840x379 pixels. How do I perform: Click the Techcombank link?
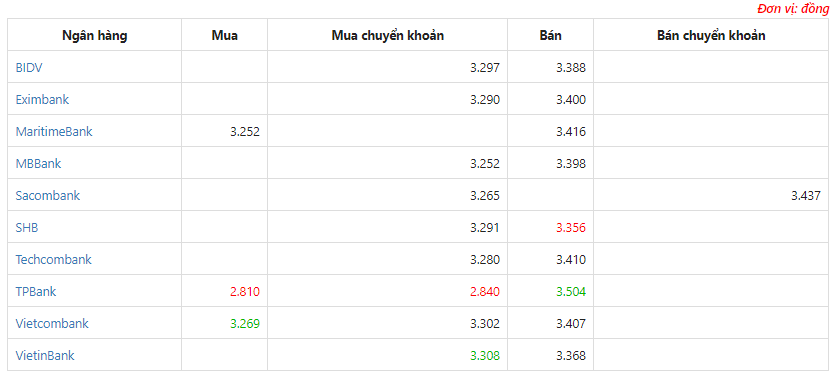coord(54,259)
